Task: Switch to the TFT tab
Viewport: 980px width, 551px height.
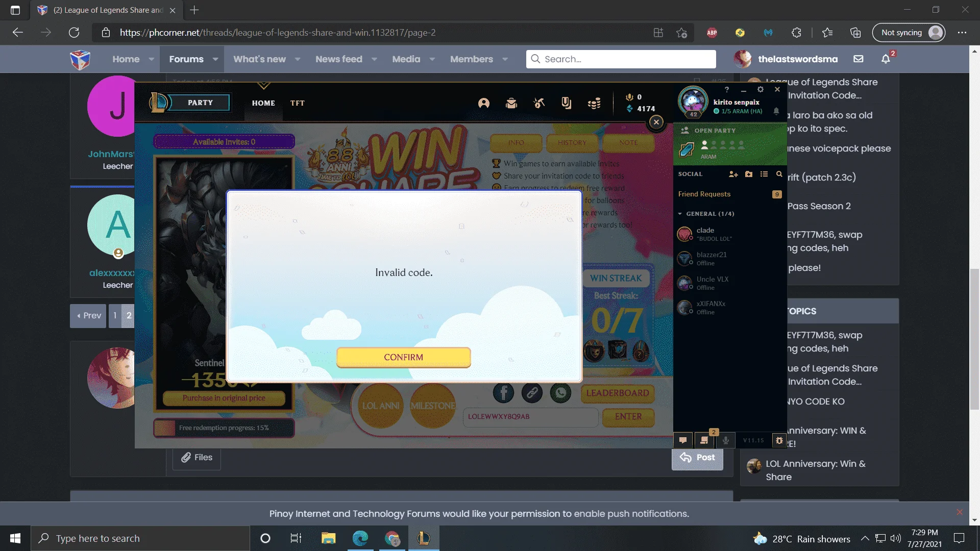Action: coord(297,103)
